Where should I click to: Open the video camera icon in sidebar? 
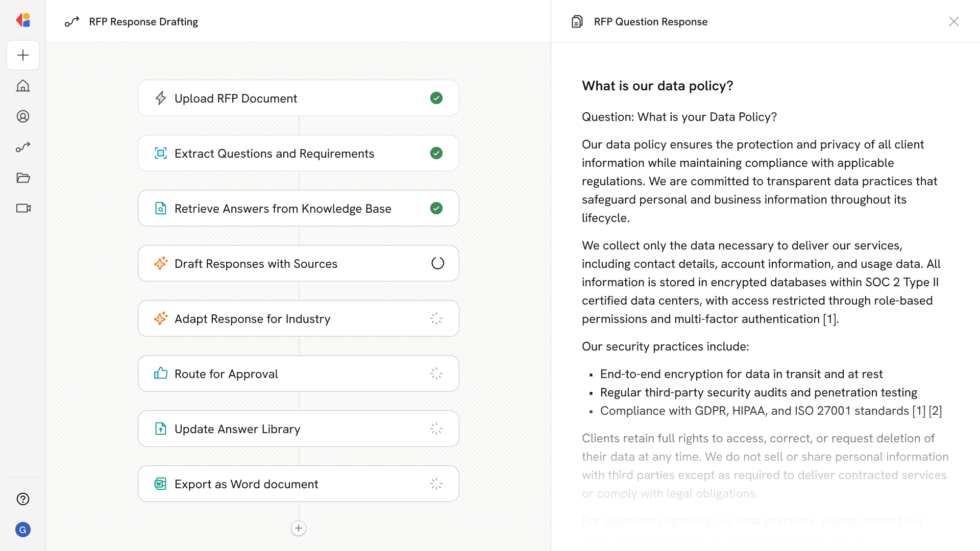(x=23, y=208)
